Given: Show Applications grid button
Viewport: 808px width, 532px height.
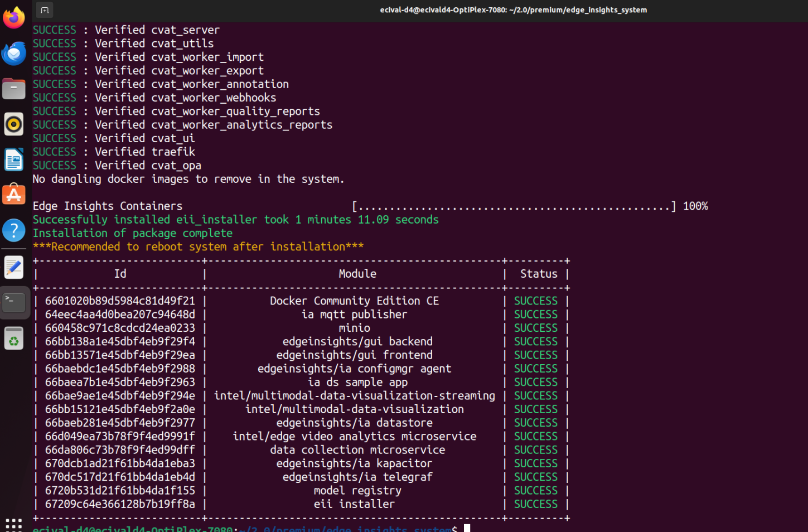Looking at the screenshot, I should 14,525.
